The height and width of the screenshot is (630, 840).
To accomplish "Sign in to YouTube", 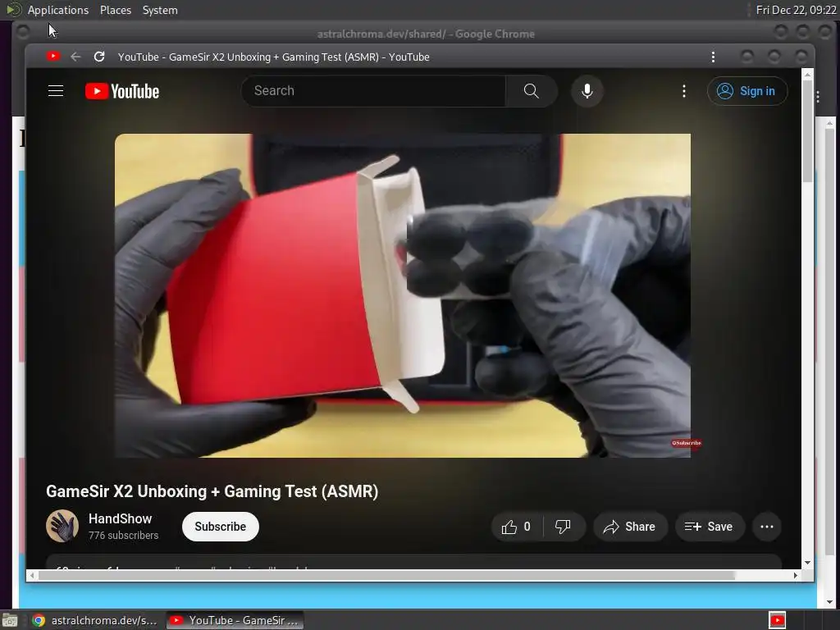I will pos(746,91).
